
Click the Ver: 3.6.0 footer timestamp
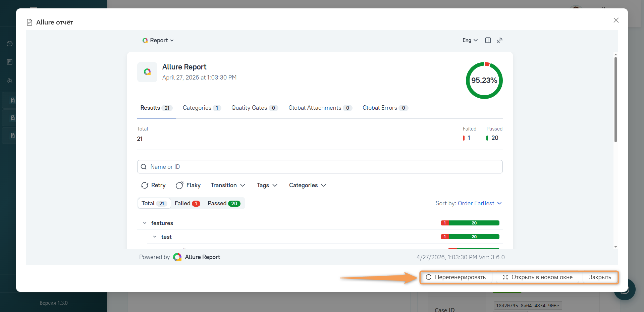461,257
